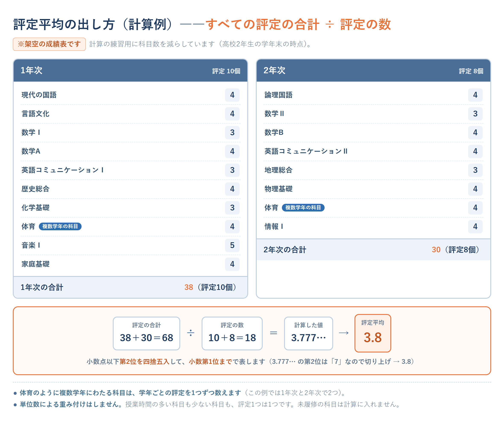Click the → arrow before 評定平均
Screen dimensions: 504x423
(344, 333)
